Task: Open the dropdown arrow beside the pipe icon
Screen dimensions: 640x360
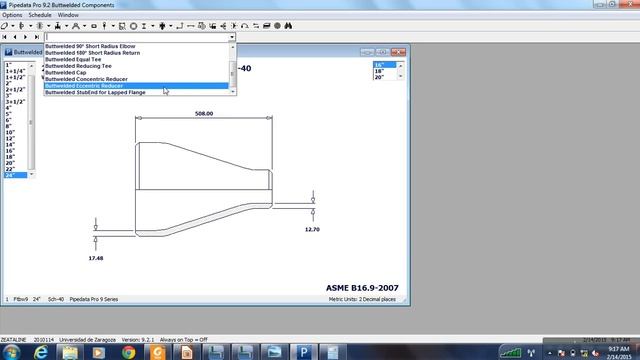Action: (x=13, y=26)
